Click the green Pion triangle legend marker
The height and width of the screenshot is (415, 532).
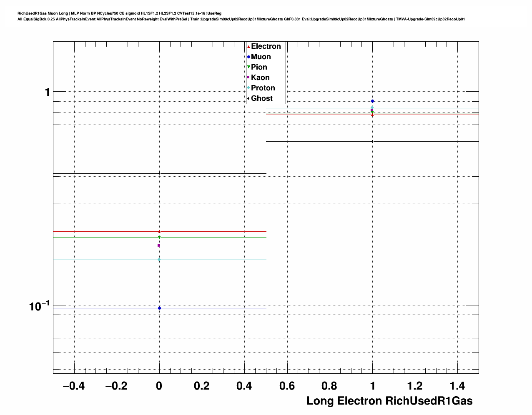tap(248, 67)
